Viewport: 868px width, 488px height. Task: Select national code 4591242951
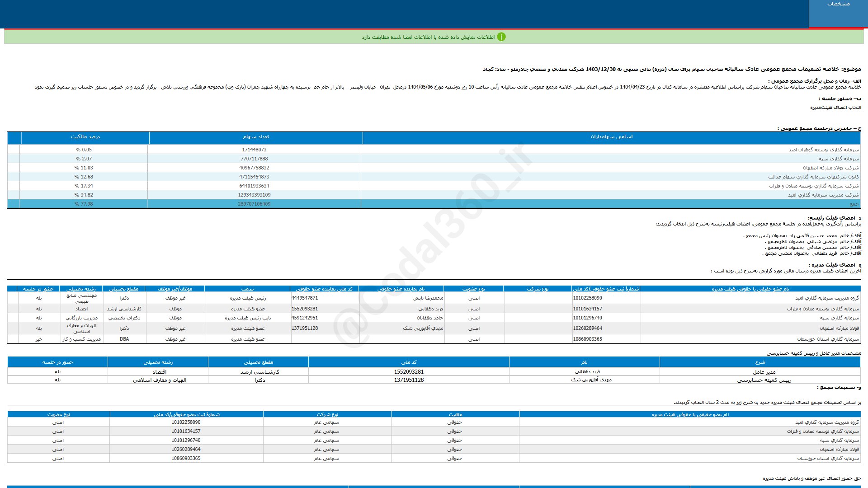coord(305,318)
